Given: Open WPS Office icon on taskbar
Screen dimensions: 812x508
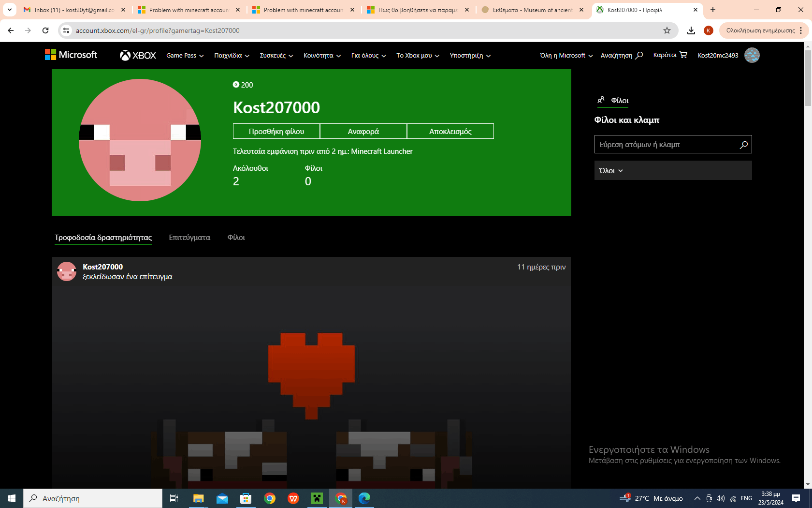Looking at the screenshot, I should [293, 498].
